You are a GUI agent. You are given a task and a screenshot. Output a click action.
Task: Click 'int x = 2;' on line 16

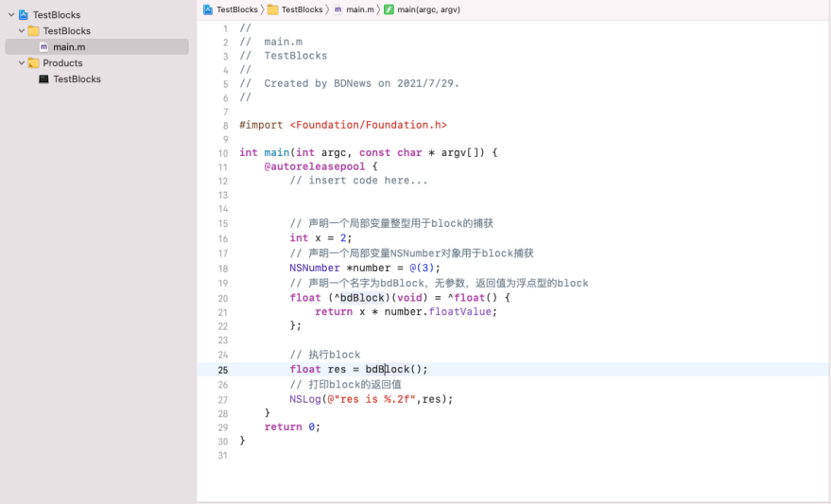click(320, 238)
